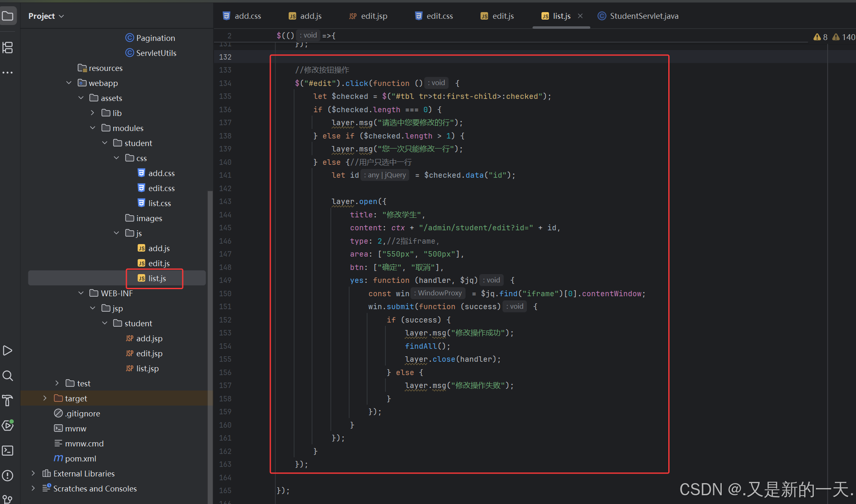Switch to the add.js tab
The height and width of the screenshot is (504, 856).
(x=305, y=16)
